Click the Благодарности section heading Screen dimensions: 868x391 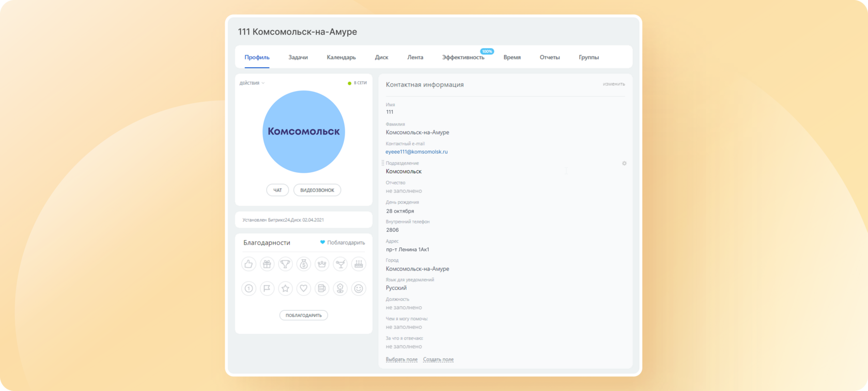[x=267, y=243]
